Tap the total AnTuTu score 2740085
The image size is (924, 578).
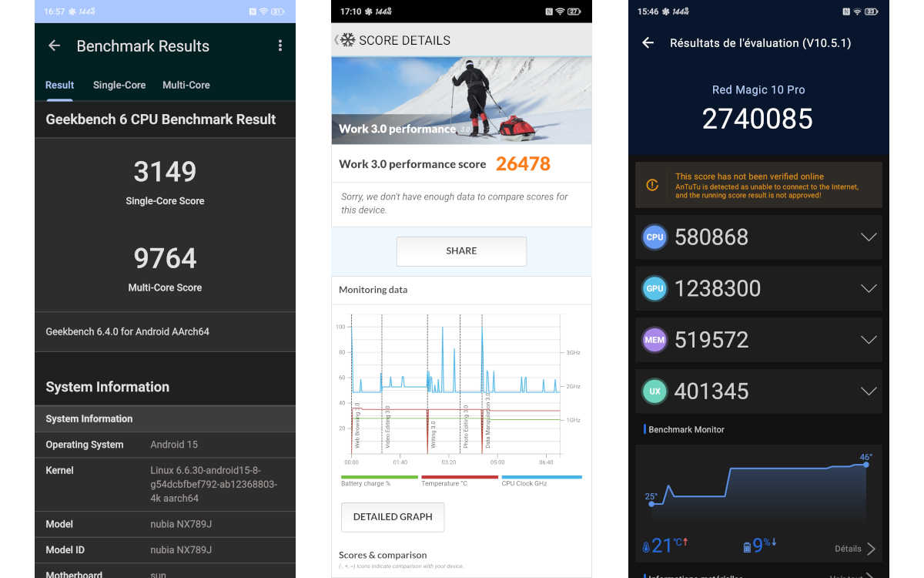(x=758, y=119)
